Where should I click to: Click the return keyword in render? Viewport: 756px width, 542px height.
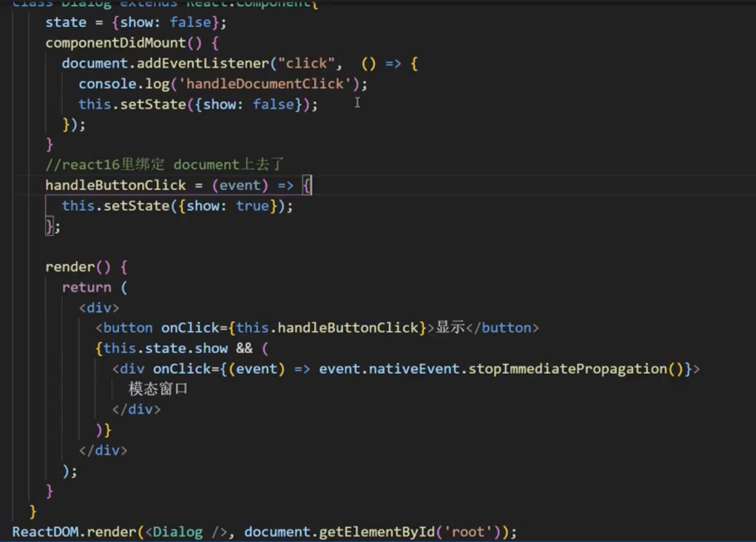point(87,288)
